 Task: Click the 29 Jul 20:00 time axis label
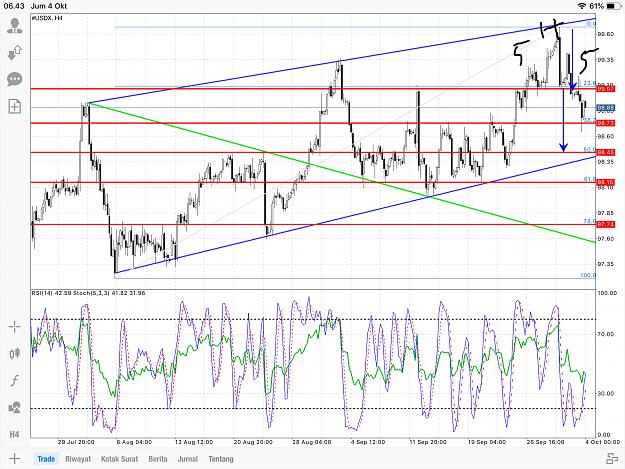[76, 442]
